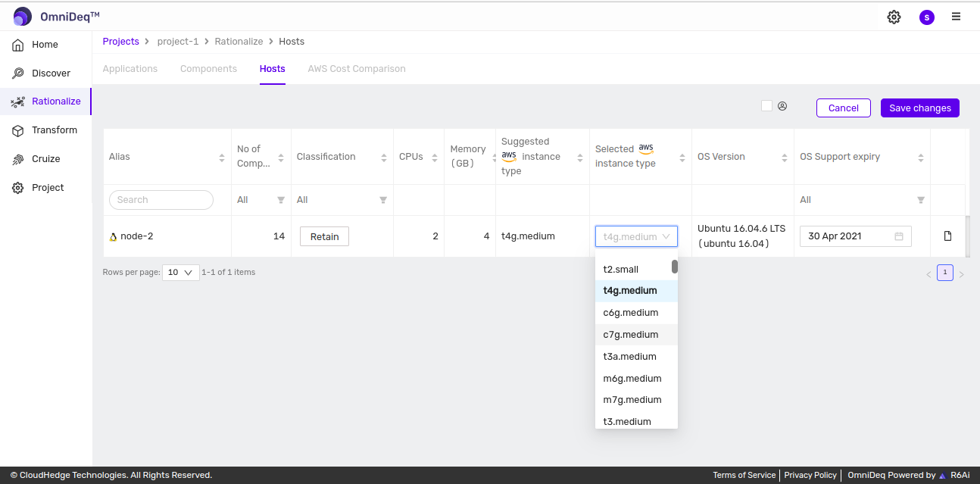Click the OS Support expiry filter icon

coord(921,200)
